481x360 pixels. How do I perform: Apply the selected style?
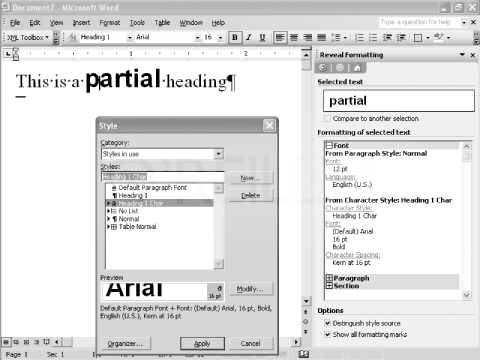[202, 344]
